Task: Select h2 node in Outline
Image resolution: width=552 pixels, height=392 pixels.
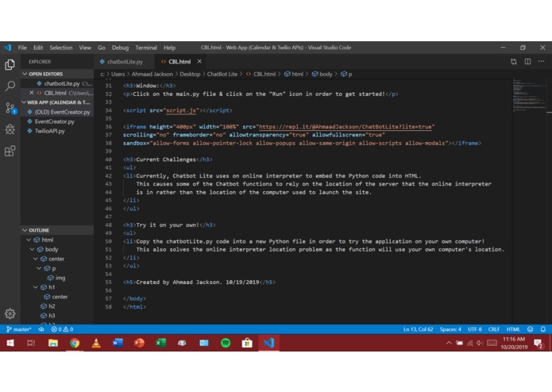Action: click(x=52, y=306)
